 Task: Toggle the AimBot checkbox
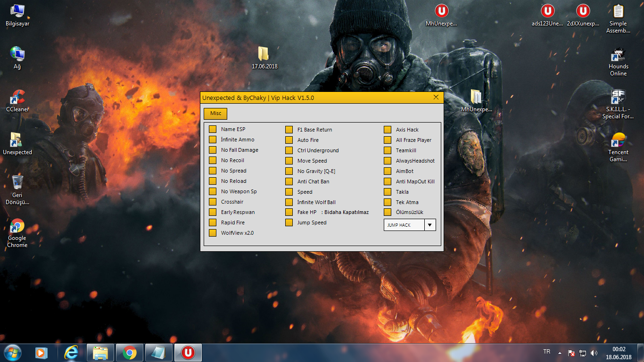(388, 171)
